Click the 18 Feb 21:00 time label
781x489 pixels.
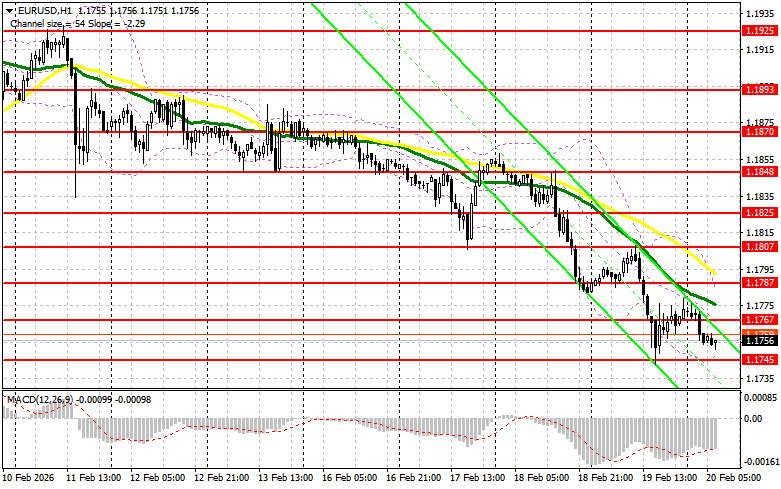[606, 478]
